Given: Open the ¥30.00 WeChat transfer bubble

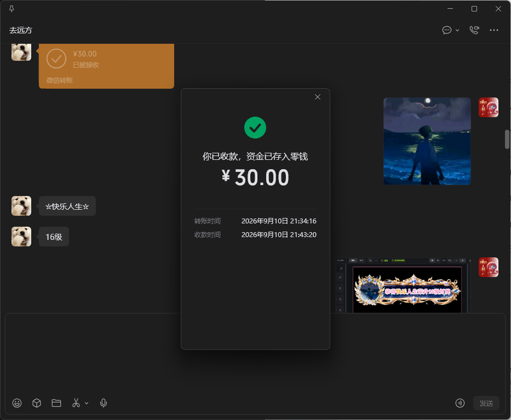Looking at the screenshot, I should [x=107, y=66].
